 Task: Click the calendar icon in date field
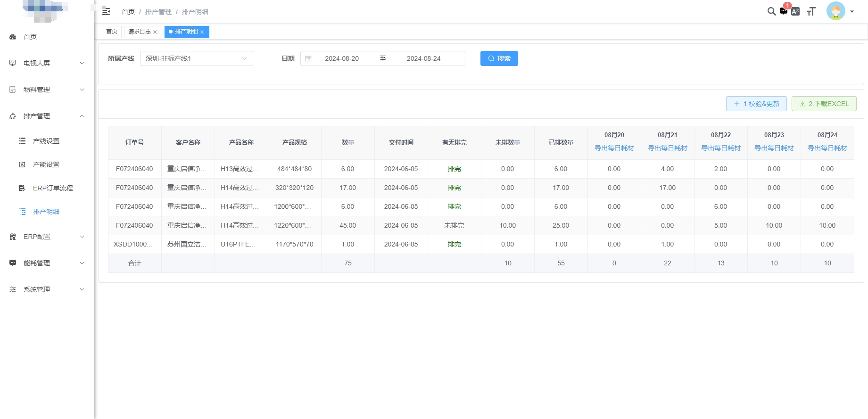[x=308, y=58]
